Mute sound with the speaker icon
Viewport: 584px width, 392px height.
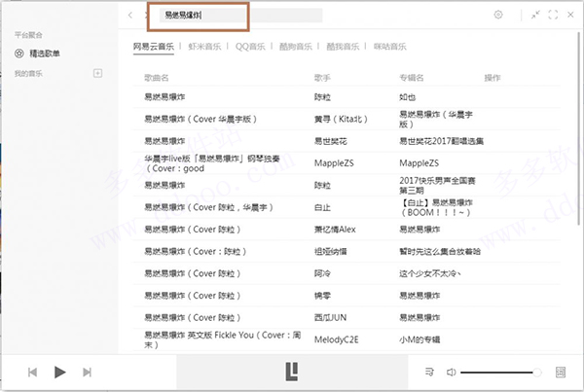point(451,372)
